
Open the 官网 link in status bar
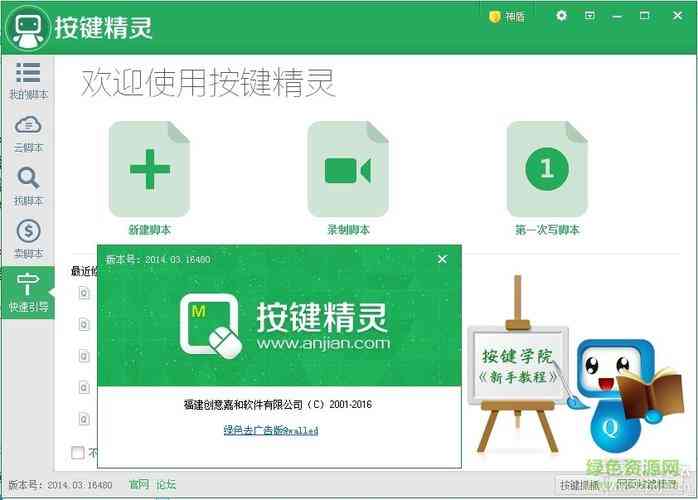138,485
